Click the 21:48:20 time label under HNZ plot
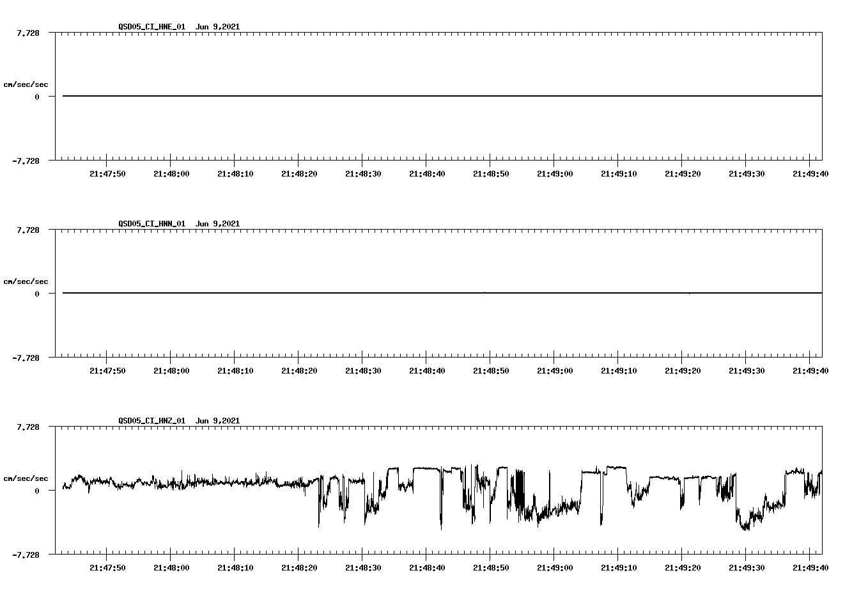This screenshot has height=591, width=868. pyautogui.click(x=299, y=568)
